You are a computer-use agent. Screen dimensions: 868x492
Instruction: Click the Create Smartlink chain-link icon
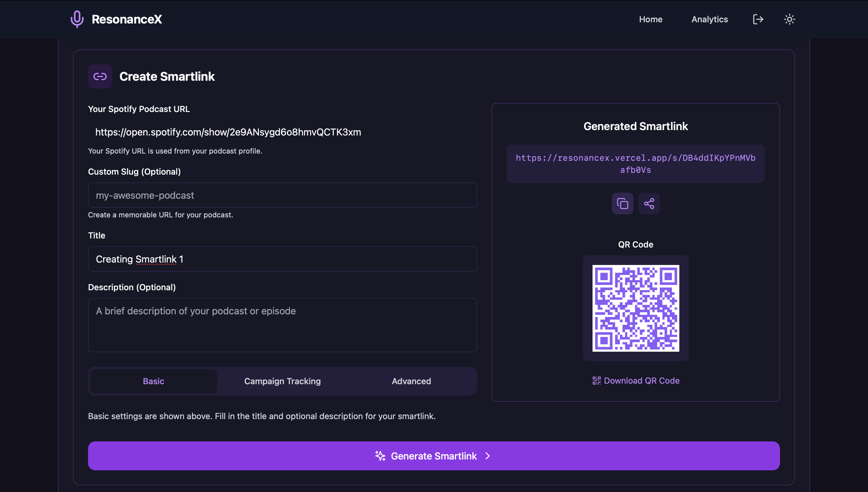pyautogui.click(x=100, y=76)
